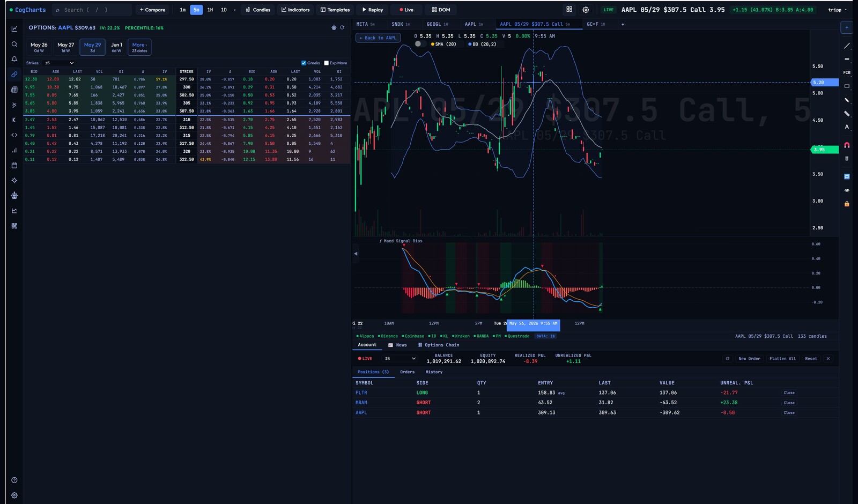Click Back to AAPL button
Image resolution: width=858 pixels, height=504 pixels.
[x=378, y=38]
